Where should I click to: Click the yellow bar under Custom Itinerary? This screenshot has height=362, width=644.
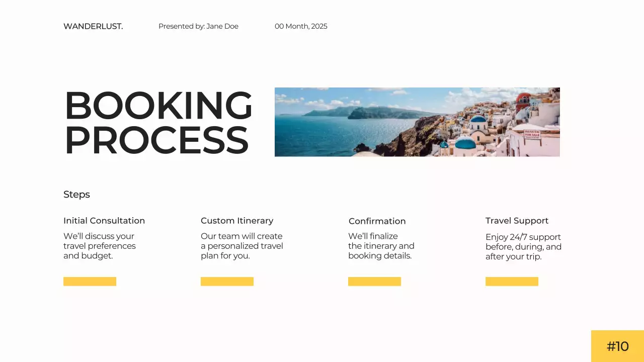[x=227, y=281]
